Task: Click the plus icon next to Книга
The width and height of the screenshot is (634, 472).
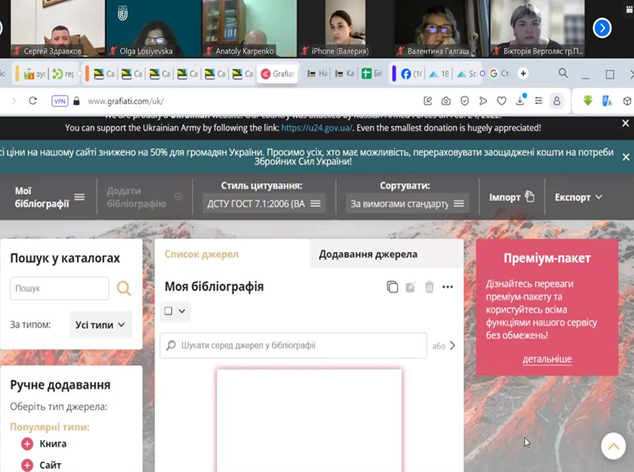Action: click(26, 443)
